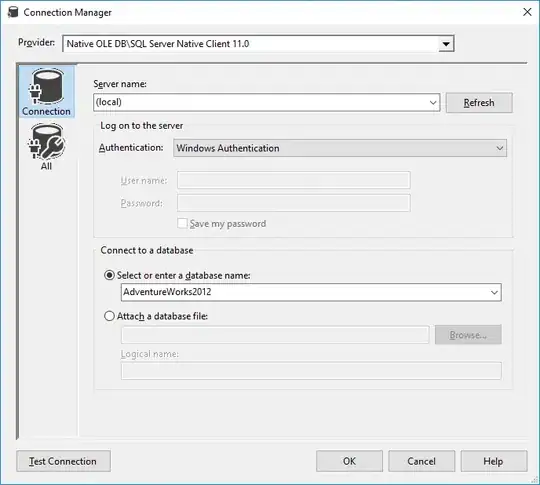Tick the 'Save my password' checkbox

click(182, 223)
